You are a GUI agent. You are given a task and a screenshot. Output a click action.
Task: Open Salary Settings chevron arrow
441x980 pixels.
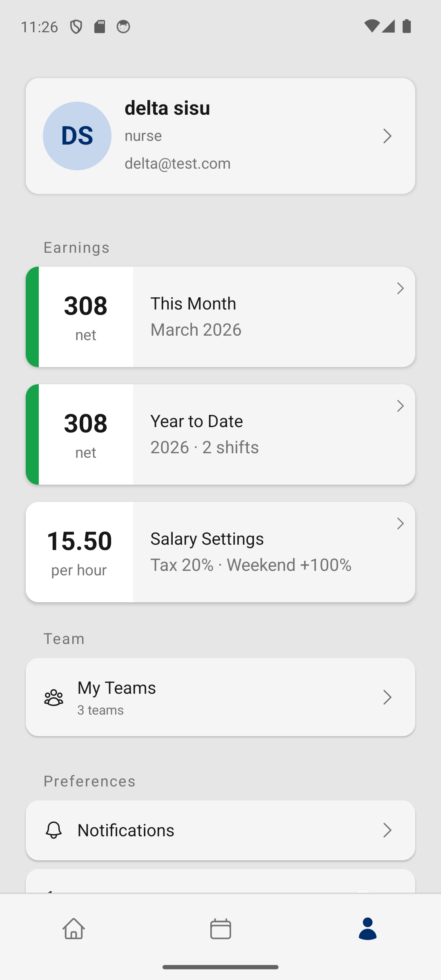click(x=400, y=524)
